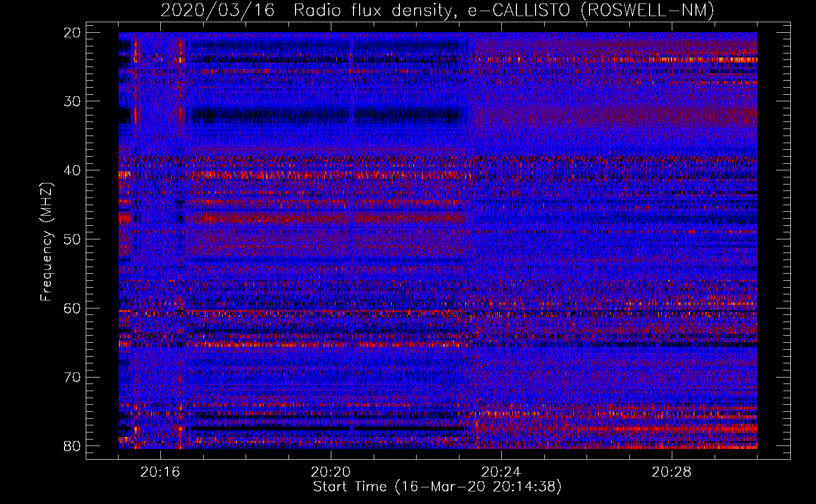Click the 20:16 time tick label
Screen dimensions: 816x504
coord(160,472)
